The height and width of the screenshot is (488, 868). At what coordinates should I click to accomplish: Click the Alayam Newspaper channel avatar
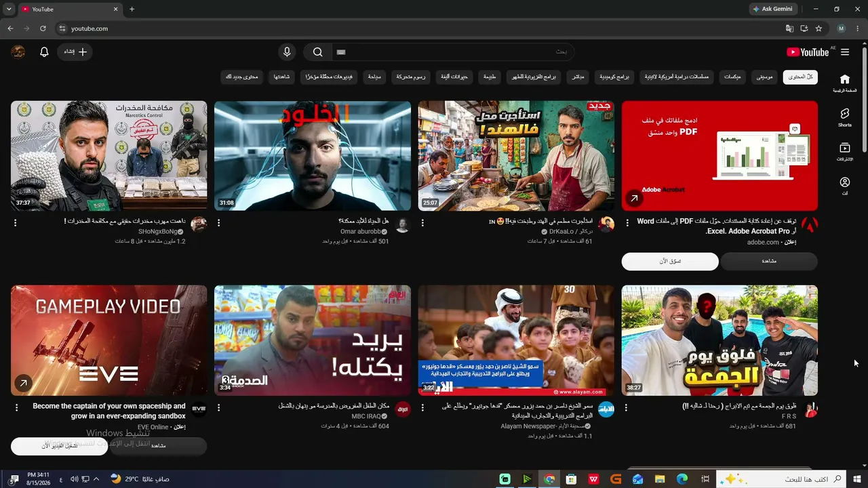606,409
